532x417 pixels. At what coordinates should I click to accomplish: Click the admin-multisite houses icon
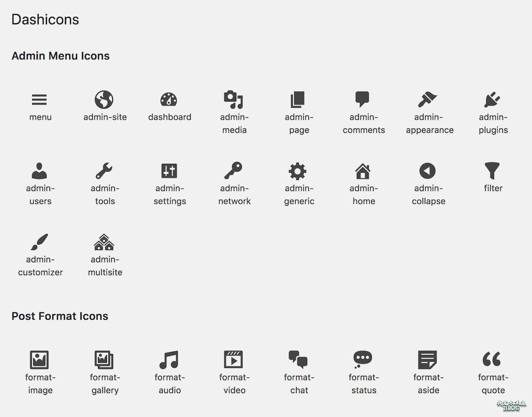[104, 242]
